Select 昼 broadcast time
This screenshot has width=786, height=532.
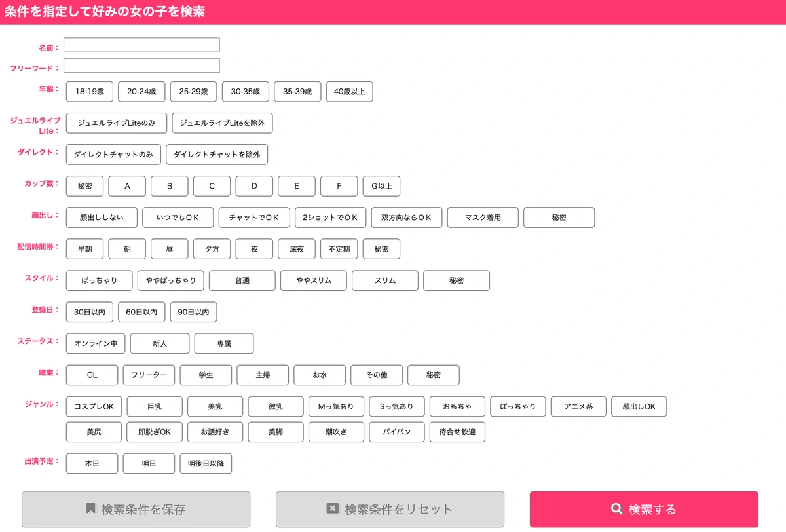coord(170,249)
